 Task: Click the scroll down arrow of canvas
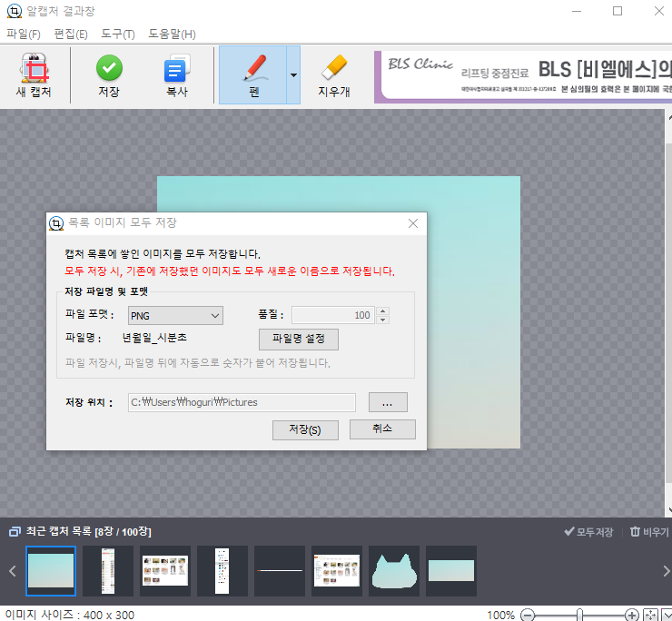pos(669,510)
